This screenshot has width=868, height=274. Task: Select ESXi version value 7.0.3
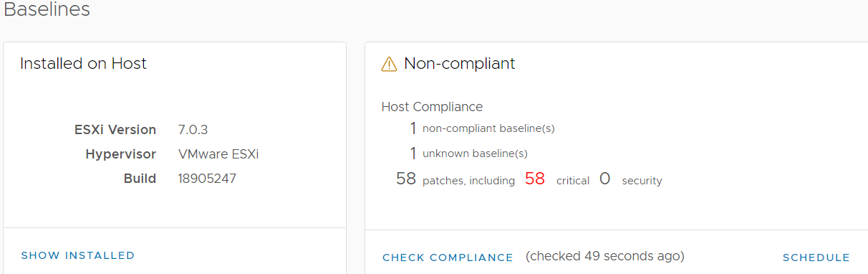193,131
